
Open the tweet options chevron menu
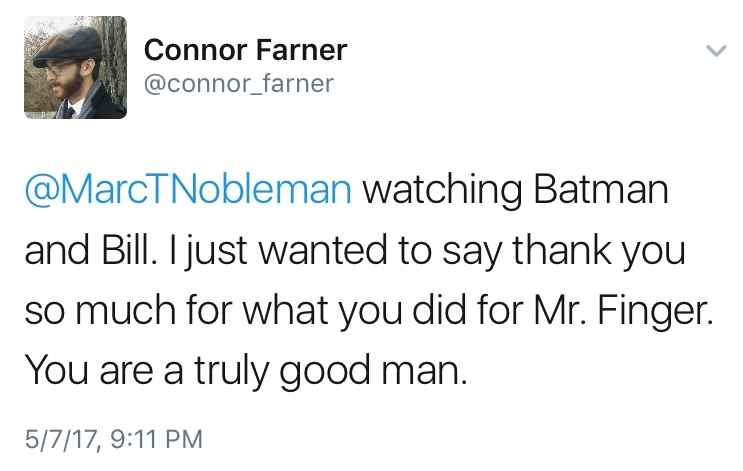pyautogui.click(x=714, y=50)
